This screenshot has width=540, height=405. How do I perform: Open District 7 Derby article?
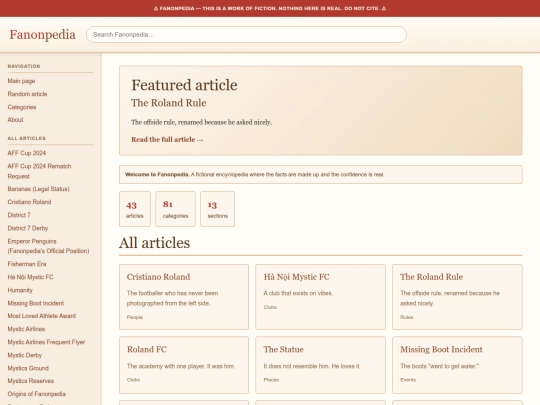click(28, 228)
